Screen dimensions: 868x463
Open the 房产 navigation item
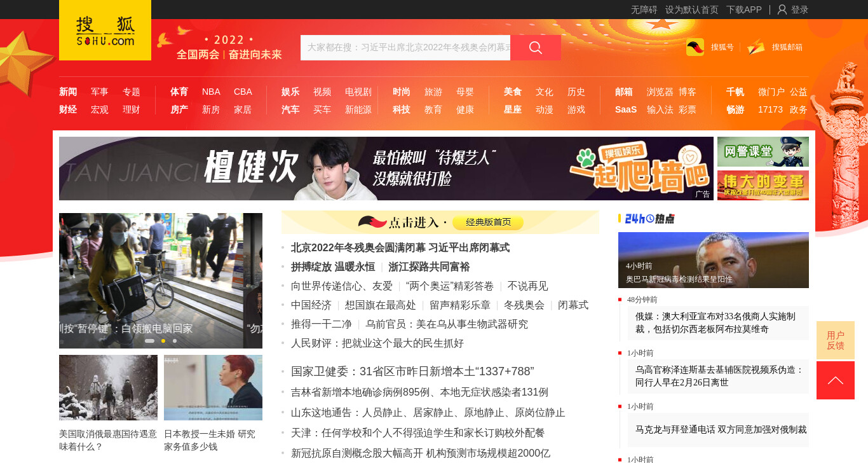179,109
